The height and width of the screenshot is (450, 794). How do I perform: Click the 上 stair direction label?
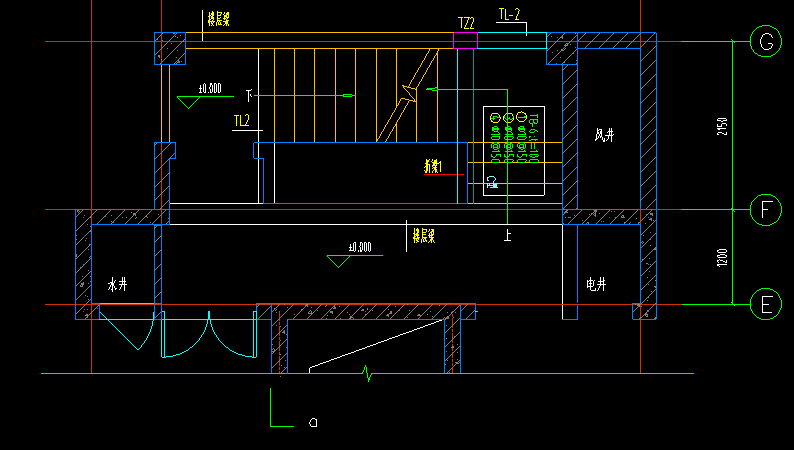click(x=507, y=235)
